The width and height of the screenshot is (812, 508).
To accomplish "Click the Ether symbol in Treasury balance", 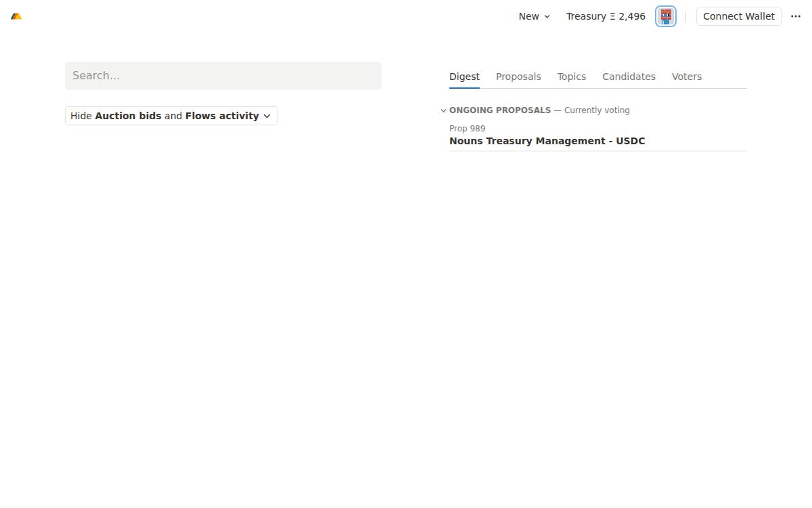I will point(612,16).
